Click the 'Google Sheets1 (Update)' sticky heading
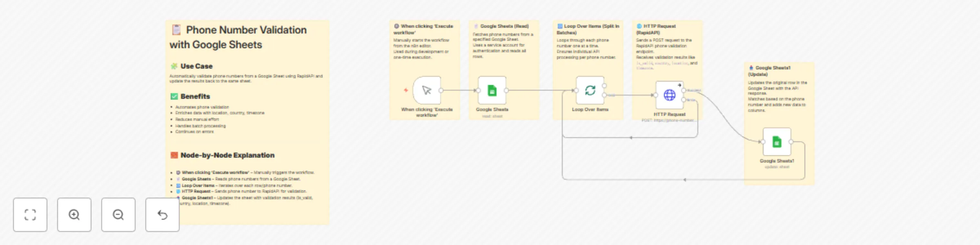 tap(769, 71)
